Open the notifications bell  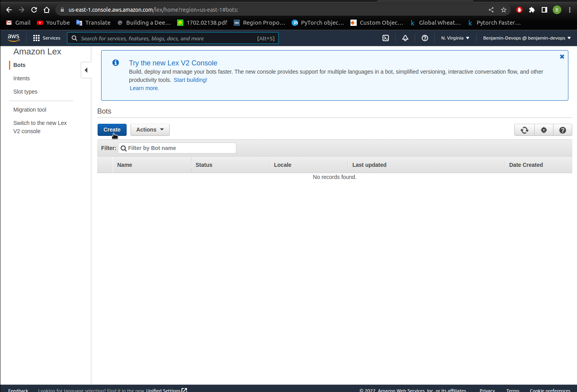pos(405,38)
